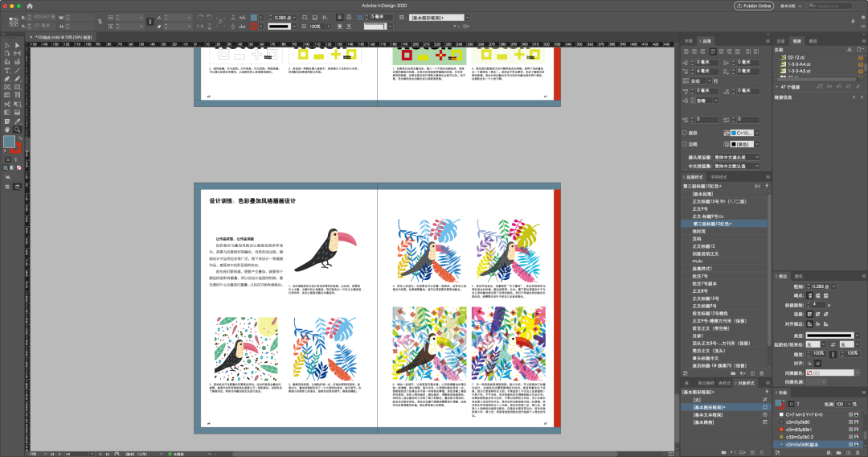Select the Free Transform tool

tap(17, 104)
